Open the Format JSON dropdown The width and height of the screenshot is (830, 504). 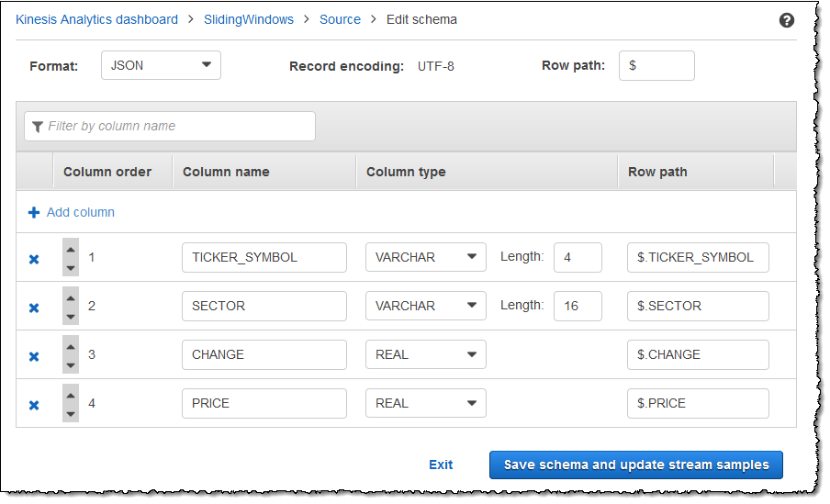tap(161, 65)
